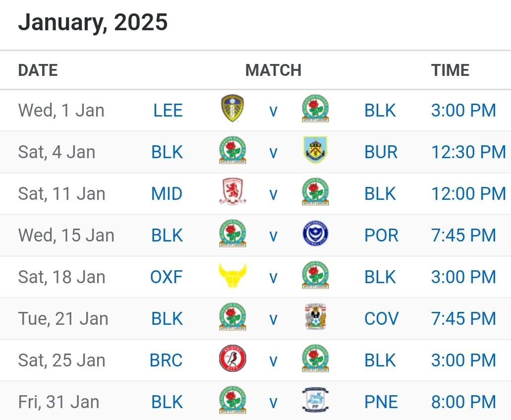This screenshot has width=511, height=420.
Task: Click the Preston North End crest
Action: tap(315, 400)
